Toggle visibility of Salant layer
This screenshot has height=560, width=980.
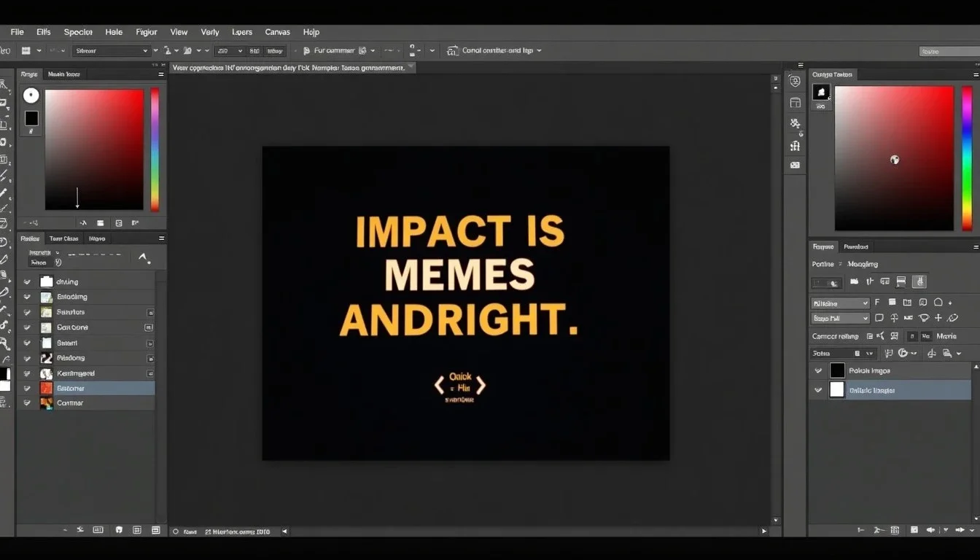tap(27, 343)
